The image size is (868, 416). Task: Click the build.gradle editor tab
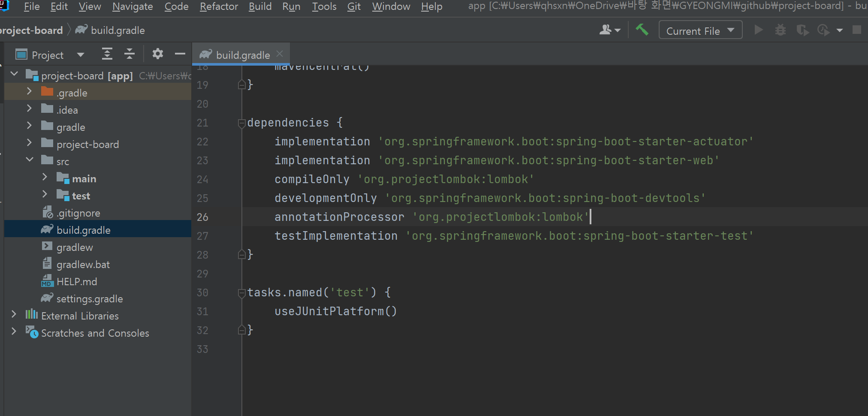pos(243,54)
